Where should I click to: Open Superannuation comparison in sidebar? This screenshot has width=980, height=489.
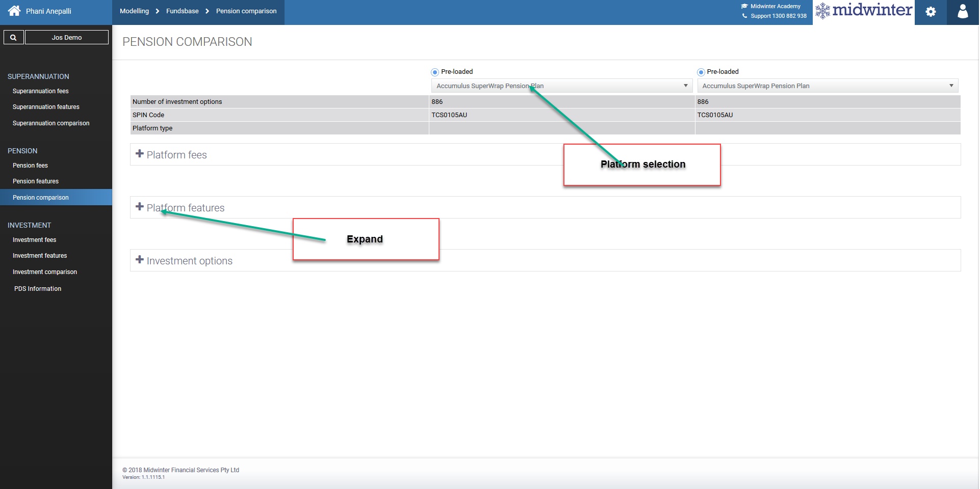[x=51, y=123]
